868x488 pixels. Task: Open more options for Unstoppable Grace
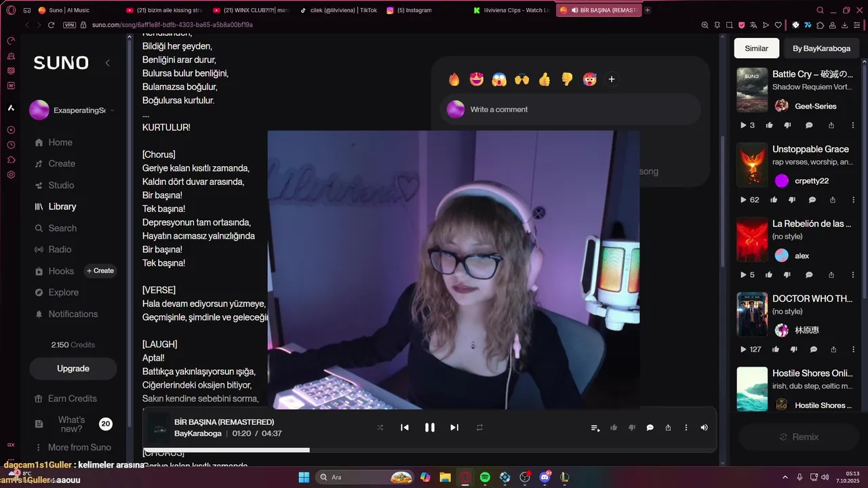point(852,200)
